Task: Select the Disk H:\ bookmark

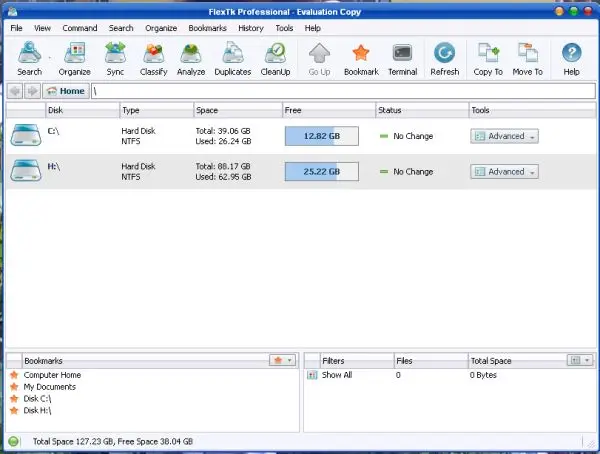Action: (37, 410)
